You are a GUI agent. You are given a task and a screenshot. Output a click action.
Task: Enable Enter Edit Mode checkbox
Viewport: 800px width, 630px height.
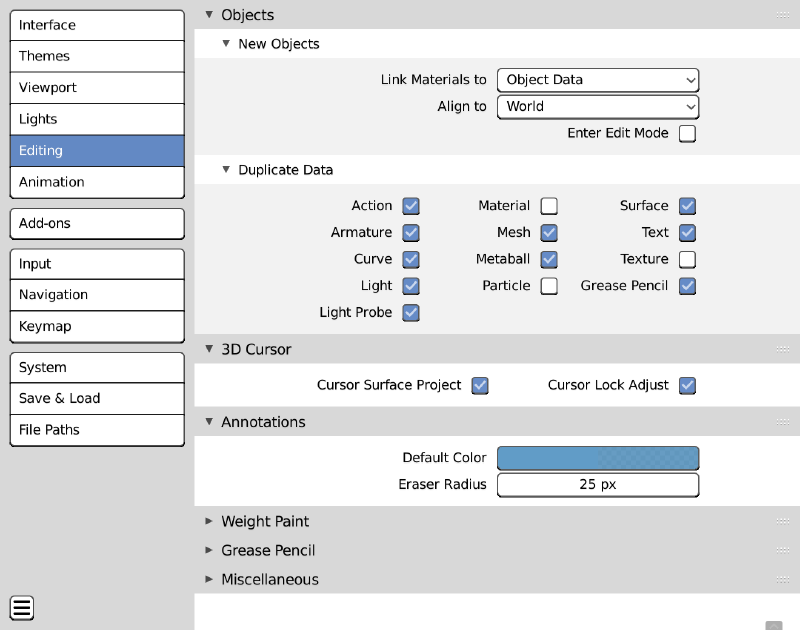coord(687,133)
